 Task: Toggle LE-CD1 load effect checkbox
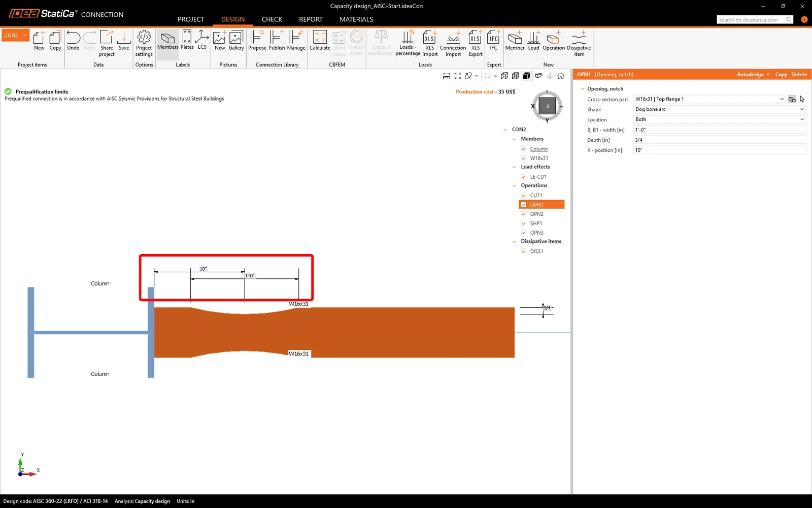click(524, 177)
